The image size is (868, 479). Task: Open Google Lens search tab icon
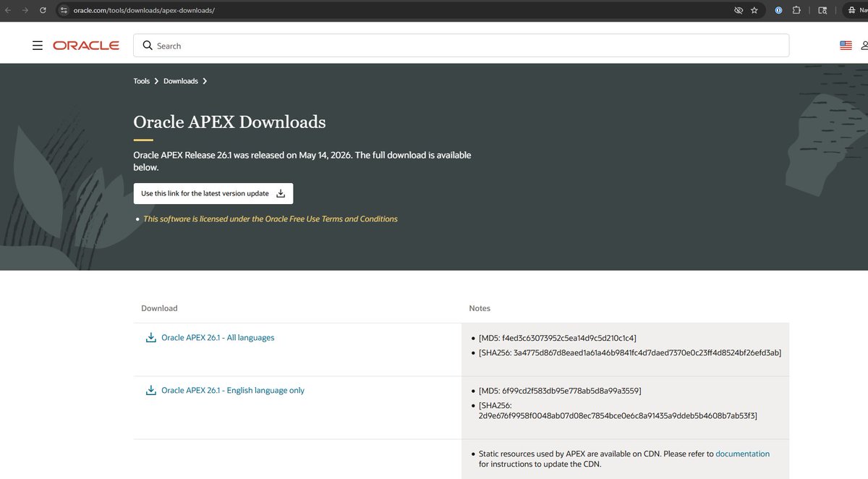click(x=822, y=10)
